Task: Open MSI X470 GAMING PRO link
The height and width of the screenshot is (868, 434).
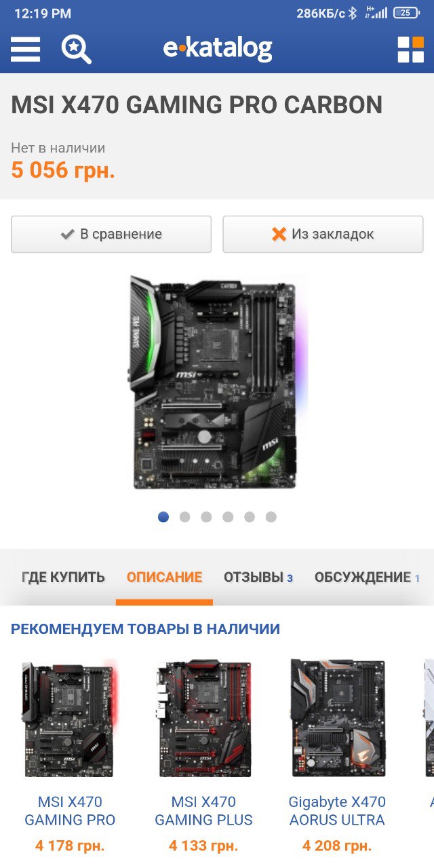Action: coord(70,811)
